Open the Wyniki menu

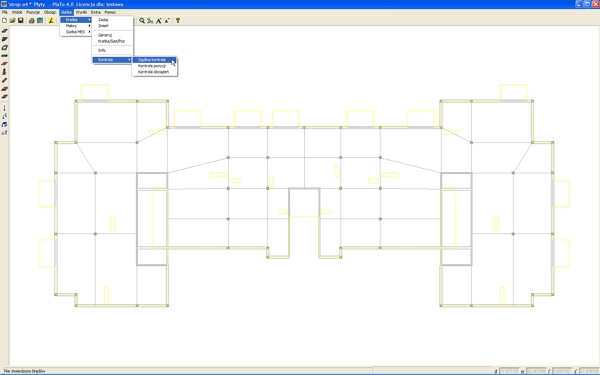(x=81, y=12)
